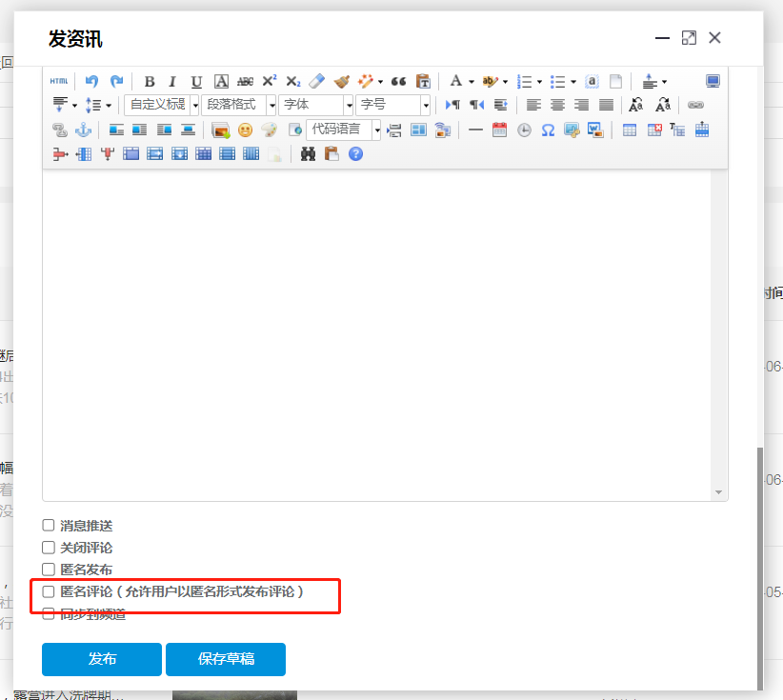Save the article as draft via 保存草稿

click(x=225, y=659)
